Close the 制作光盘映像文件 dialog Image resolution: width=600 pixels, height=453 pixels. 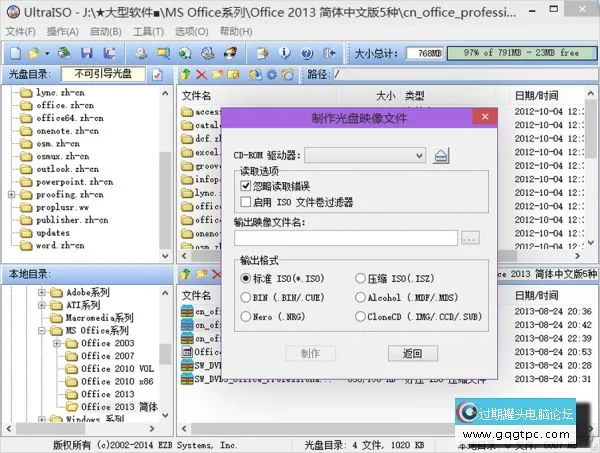(485, 117)
